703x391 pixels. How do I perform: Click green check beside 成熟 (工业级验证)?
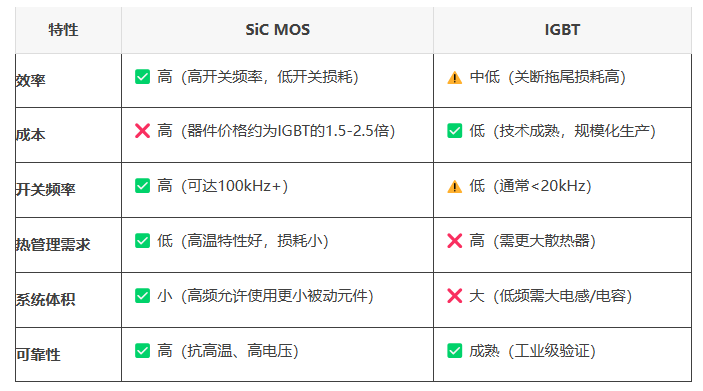(x=455, y=351)
